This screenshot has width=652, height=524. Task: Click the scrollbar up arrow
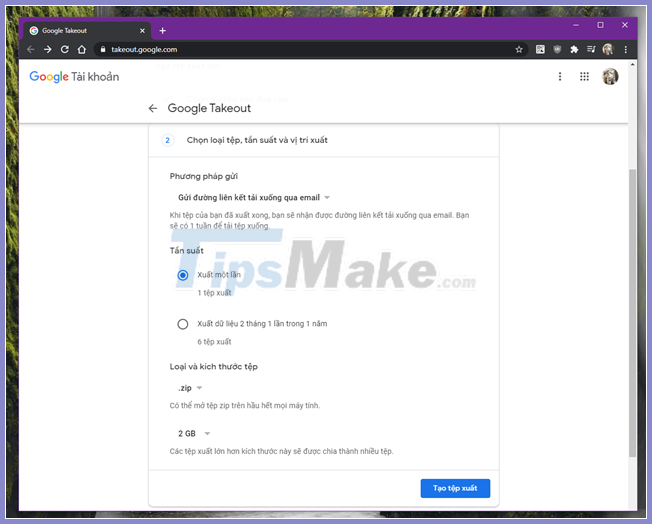pos(632,65)
